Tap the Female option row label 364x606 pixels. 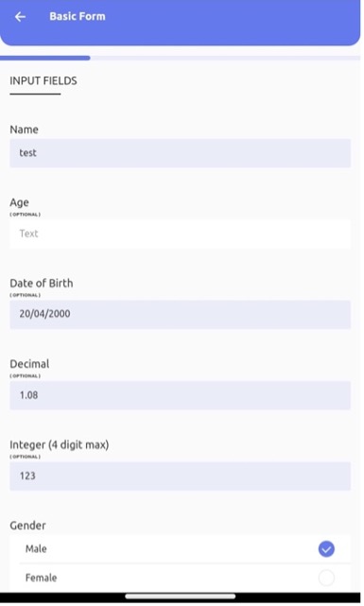point(41,578)
